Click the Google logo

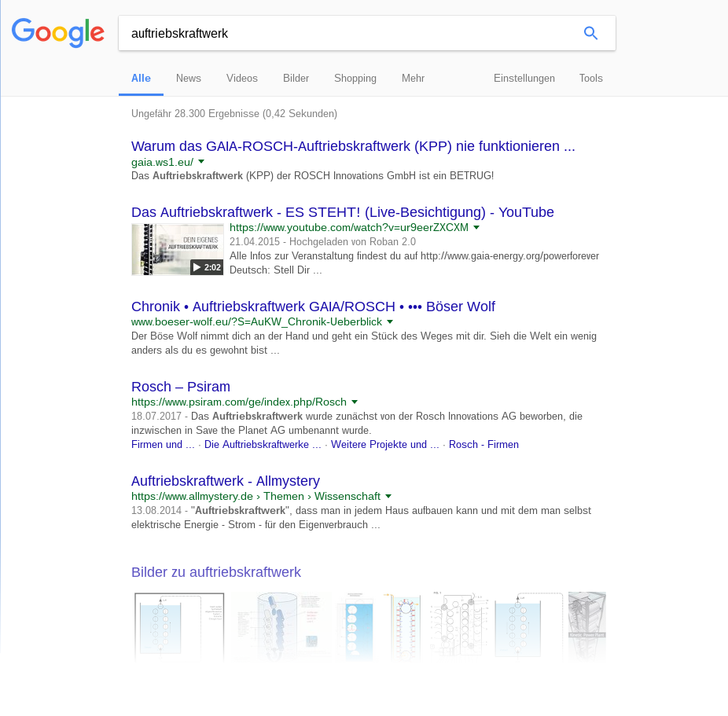58,32
